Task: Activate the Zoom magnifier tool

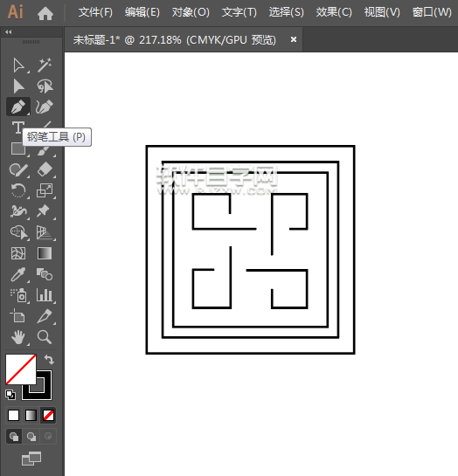Action: [45, 337]
